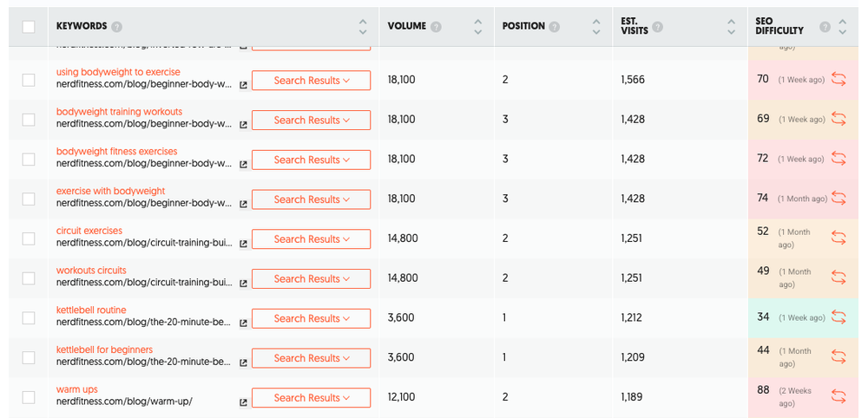868x418 pixels.
Task: Refresh SEO difficulty for 'bodyweight fitness exercises'
Action: pos(838,159)
